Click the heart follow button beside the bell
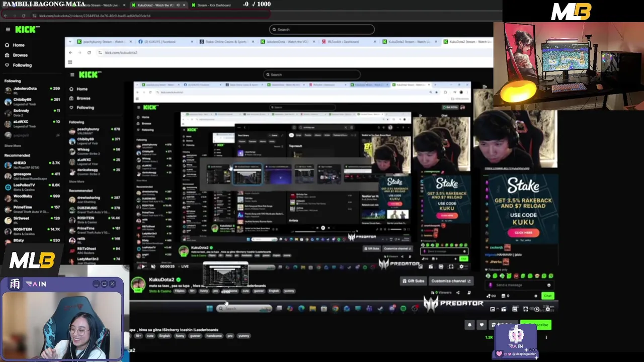The height and width of the screenshot is (362, 644). coord(481,325)
